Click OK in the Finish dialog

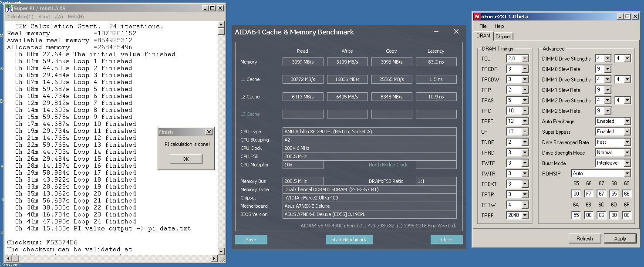pyautogui.click(x=186, y=159)
